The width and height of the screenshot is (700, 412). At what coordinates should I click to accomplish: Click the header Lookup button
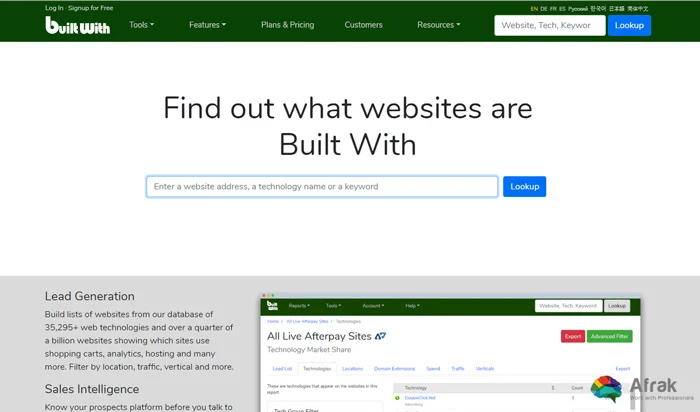point(629,25)
